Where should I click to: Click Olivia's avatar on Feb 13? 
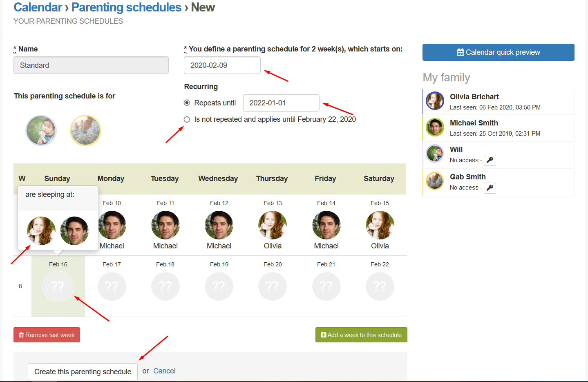[x=273, y=225]
